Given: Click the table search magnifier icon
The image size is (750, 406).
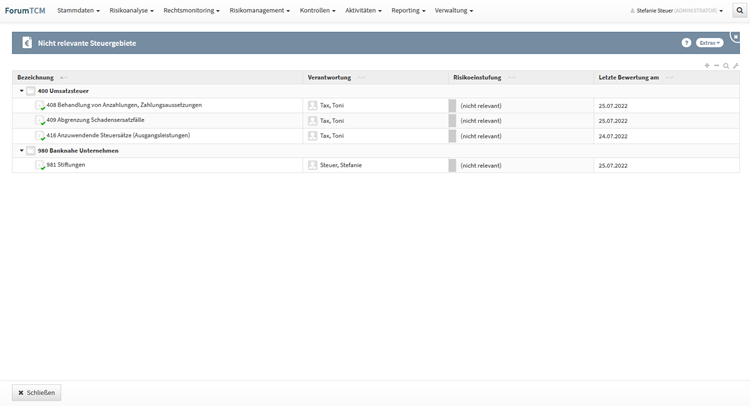Looking at the screenshot, I should (x=726, y=66).
